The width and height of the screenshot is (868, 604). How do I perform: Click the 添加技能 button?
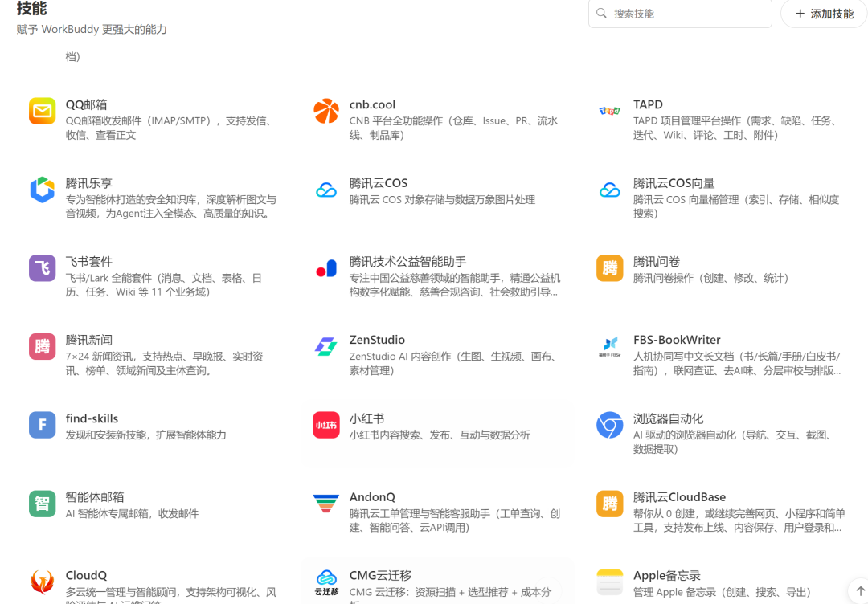coord(823,14)
